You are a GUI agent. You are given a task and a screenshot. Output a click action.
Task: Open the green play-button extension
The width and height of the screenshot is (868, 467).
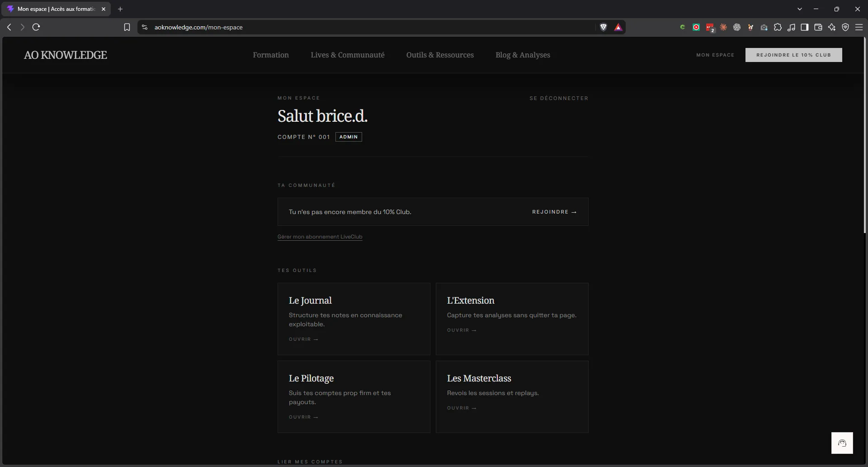pyautogui.click(x=696, y=27)
